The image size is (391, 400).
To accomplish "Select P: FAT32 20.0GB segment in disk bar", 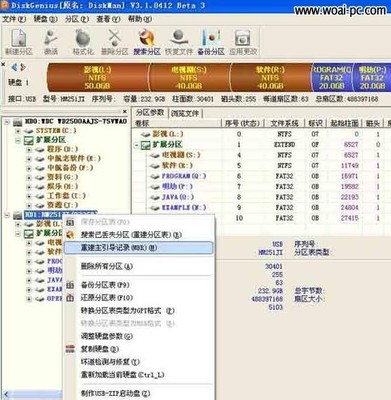I will tap(372, 77).
